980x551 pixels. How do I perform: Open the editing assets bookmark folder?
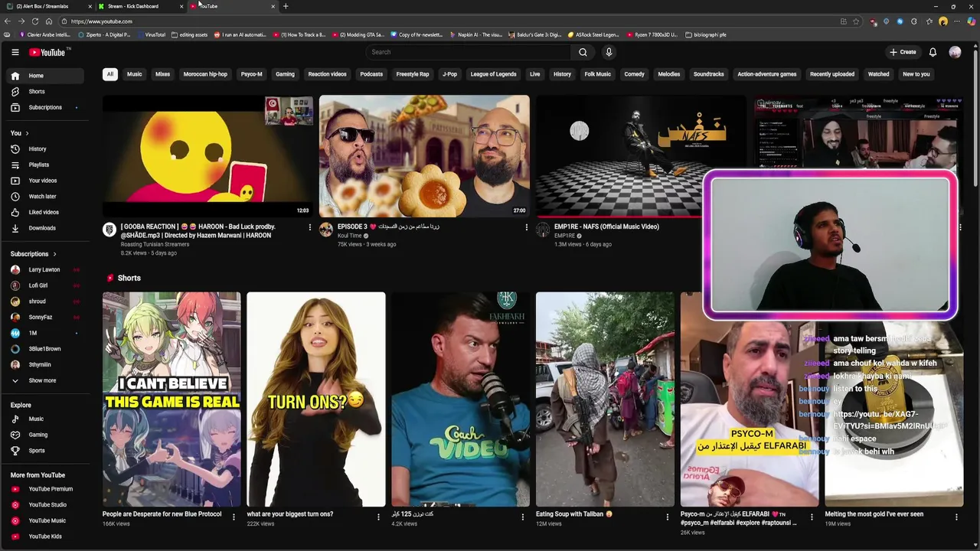[189, 34]
